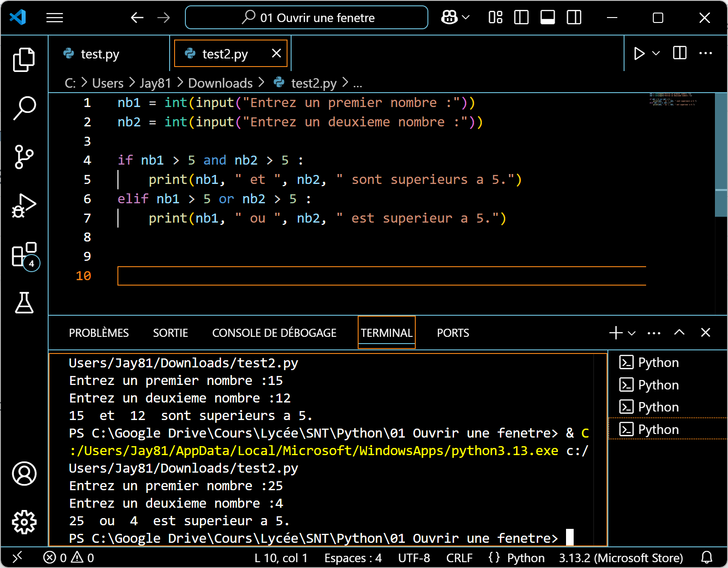Open the Run and Debug view
Viewport: 728px width, 568px height.
pos(24,206)
